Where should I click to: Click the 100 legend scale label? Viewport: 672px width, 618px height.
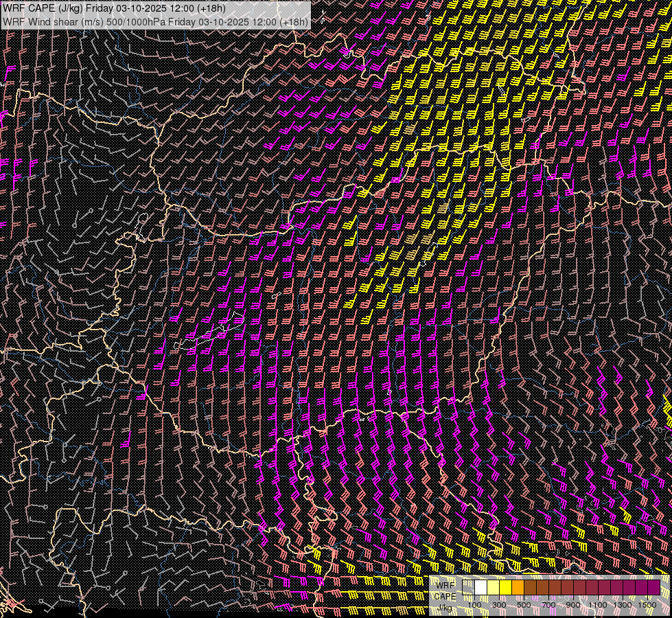pyautogui.click(x=474, y=605)
